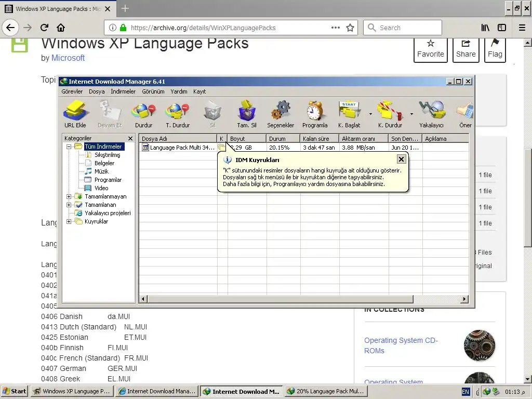Click Firefox search input field
This screenshot has height=399, width=532.
pos(403,28)
